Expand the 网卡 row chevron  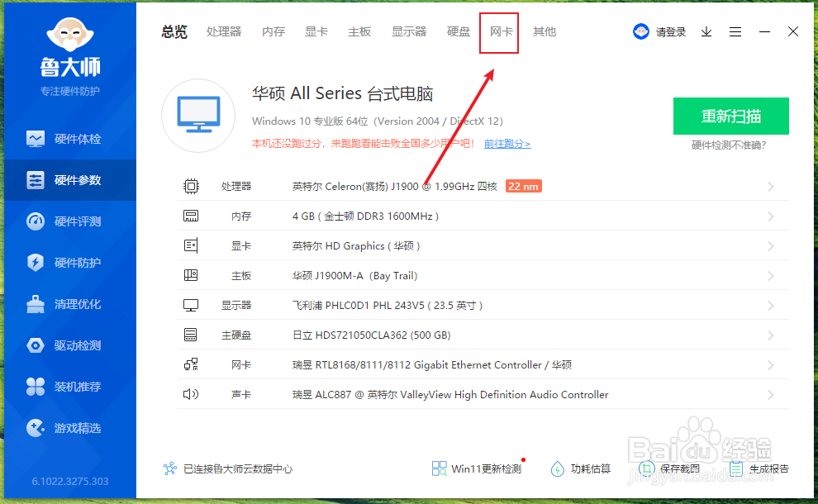coord(771,365)
